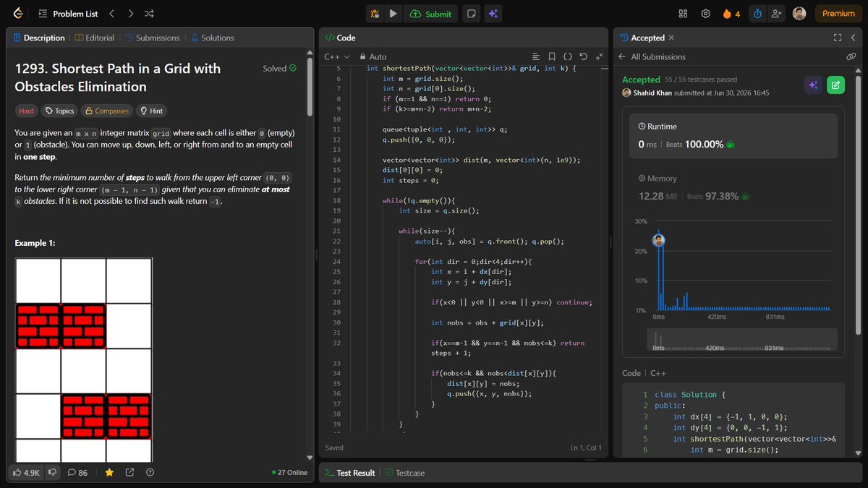
Task: Click the Ln 1, Col 1 status text
Action: coord(585,448)
